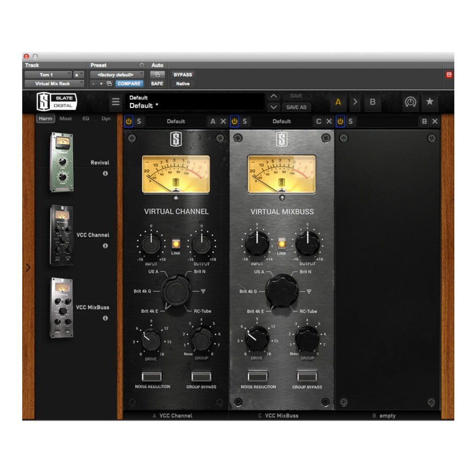The image size is (476, 476).
Task: Solo the empty third slot
Action: (x=351, y=122)
